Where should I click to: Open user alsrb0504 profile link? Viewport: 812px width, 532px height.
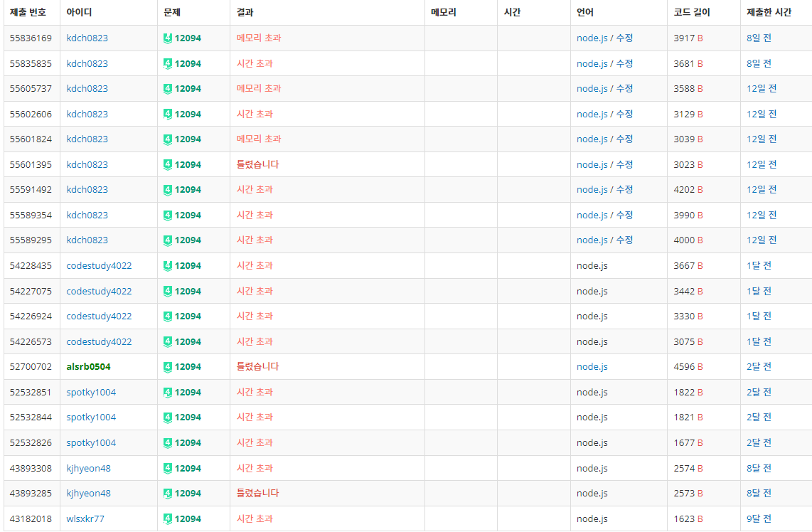pos(89,367)
